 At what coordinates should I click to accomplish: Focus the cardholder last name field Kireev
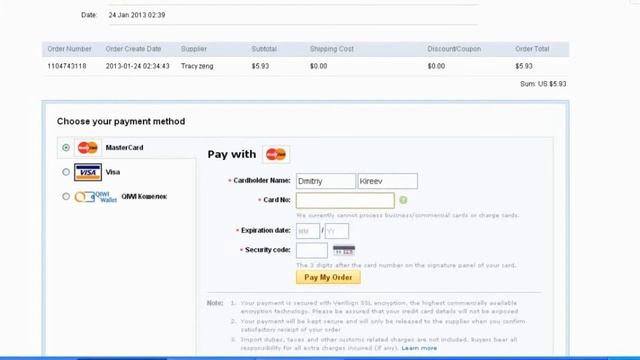388,181
